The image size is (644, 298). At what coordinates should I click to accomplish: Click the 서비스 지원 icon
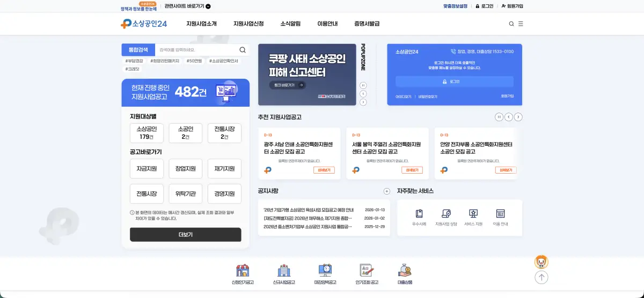pos(473,214)
